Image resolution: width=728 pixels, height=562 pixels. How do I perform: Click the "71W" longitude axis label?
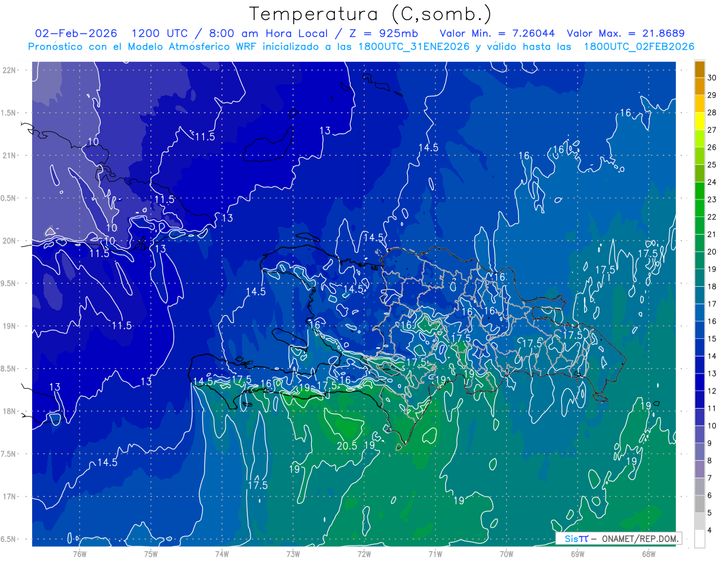click(x=435, y=554)
